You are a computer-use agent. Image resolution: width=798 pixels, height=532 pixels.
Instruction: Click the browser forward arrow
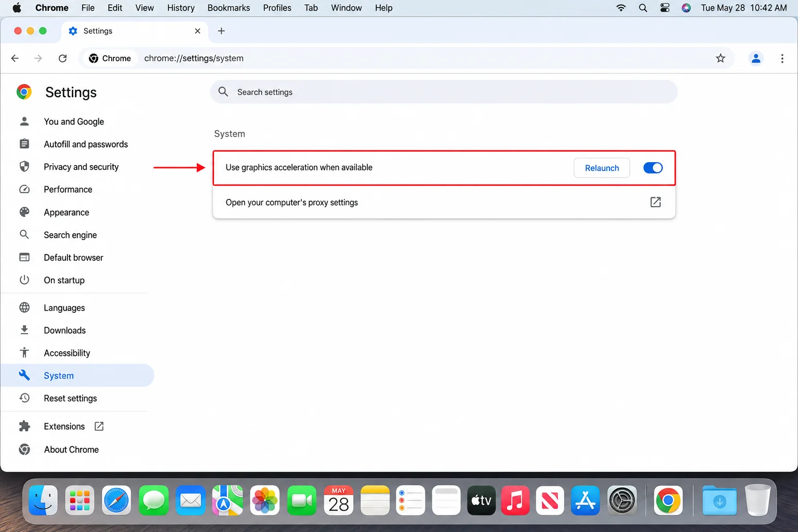38,58
